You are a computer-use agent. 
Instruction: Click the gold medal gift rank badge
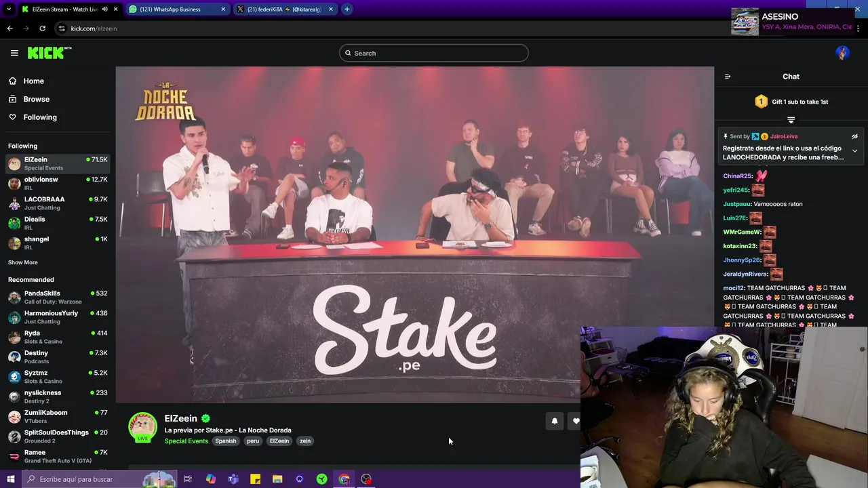tap(761, 102)
